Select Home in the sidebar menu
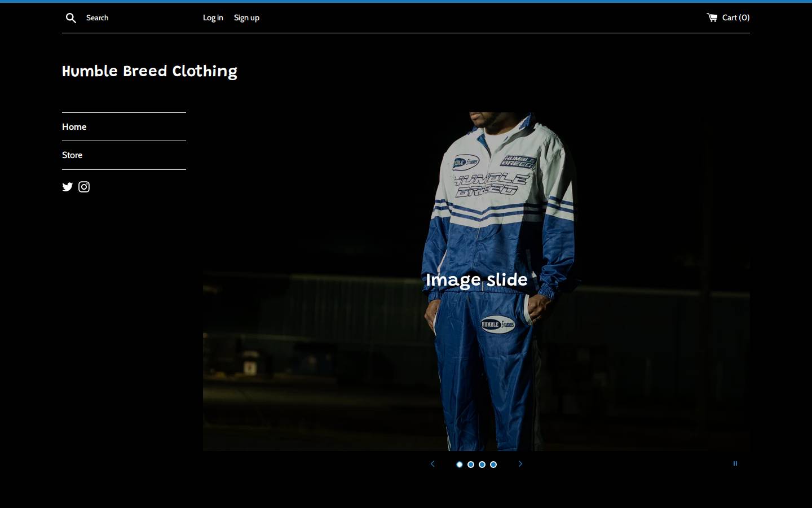Image resolution: width=812 pixels, height=508 pixels. point(124,127)
